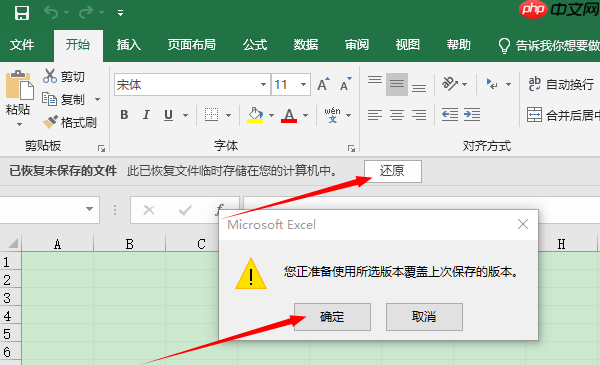Click the 粘贴 paste clipboard icon
600x365 pixels.
[19, 85]
